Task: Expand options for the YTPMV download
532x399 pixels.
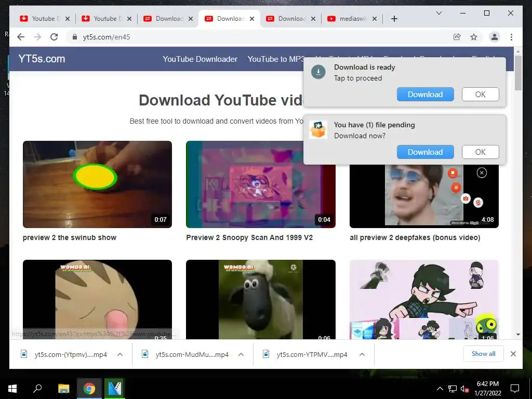Action: point(362,354)
